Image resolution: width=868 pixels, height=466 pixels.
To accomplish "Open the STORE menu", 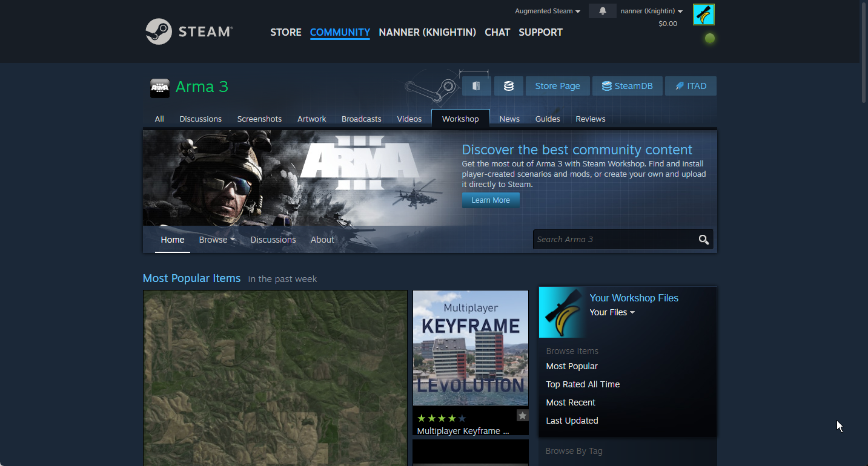I will click(286, 32).
